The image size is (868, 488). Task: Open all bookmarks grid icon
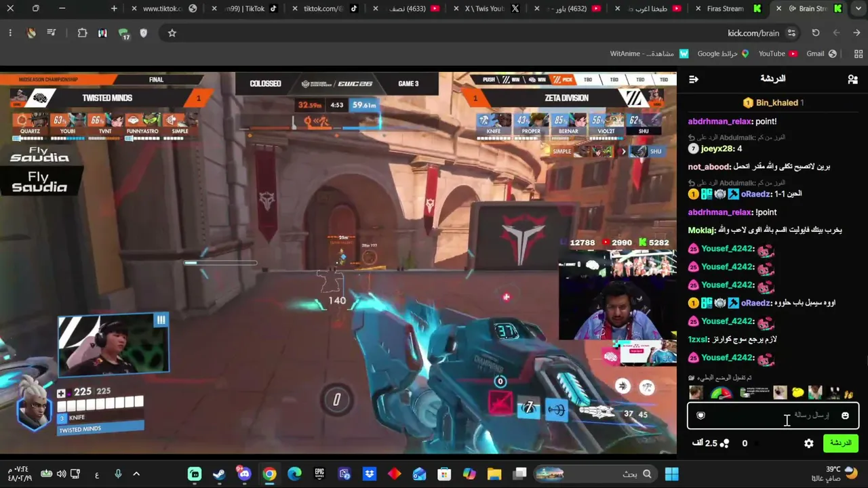tap(859, 54)
